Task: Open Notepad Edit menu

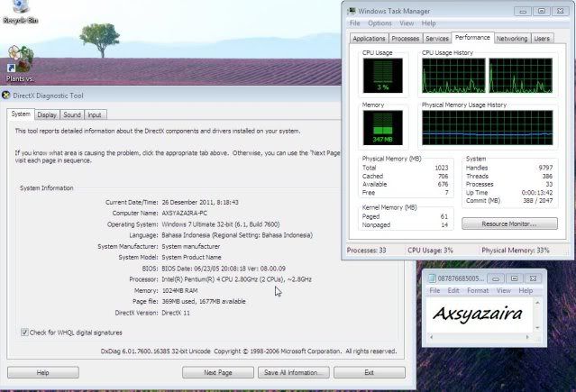Action: point(453,290)
